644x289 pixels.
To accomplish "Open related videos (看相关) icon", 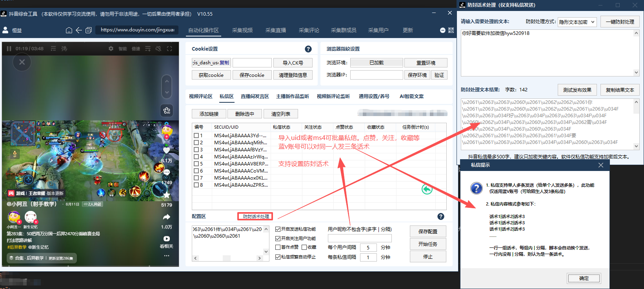I will [167, 238].
